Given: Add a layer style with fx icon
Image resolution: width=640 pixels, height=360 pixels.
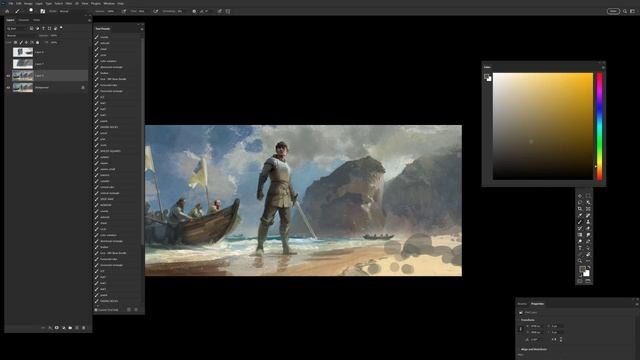Looking at the screenshot, I should point(50,327).
